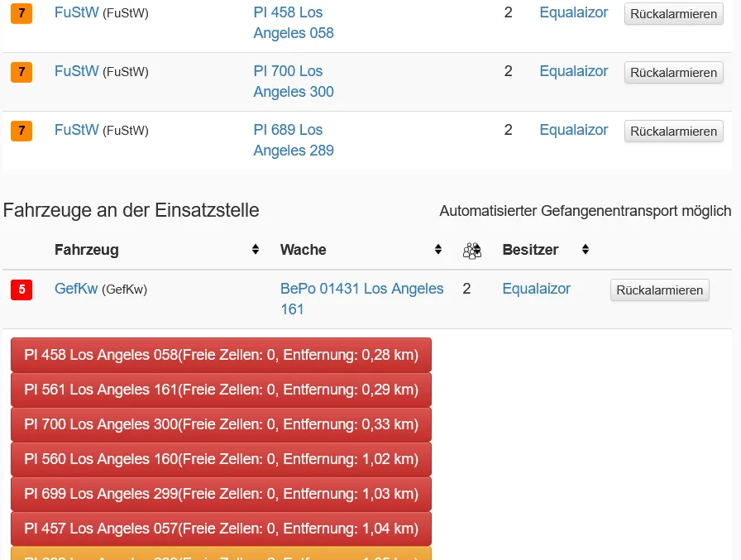Click the red status 5 badge beside GefKw
Image resolution: width=741 pixels, height=560 pixels.
21,290
